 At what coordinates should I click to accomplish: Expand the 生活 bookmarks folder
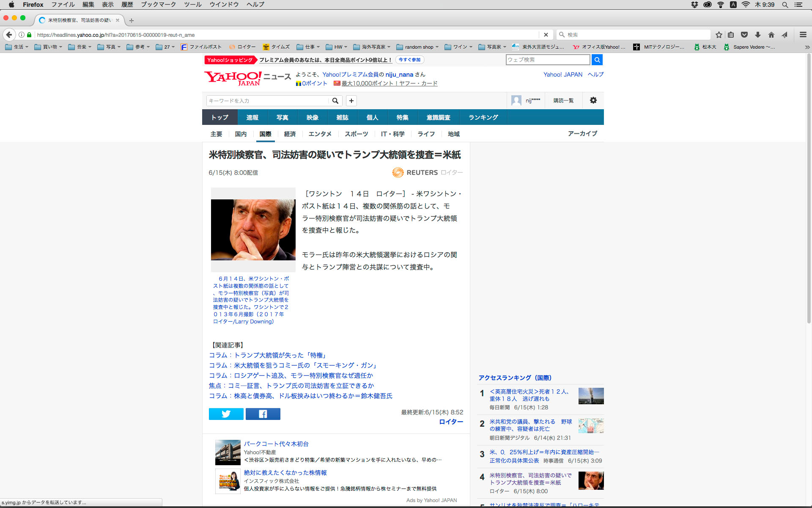click(x=17, y=47)
